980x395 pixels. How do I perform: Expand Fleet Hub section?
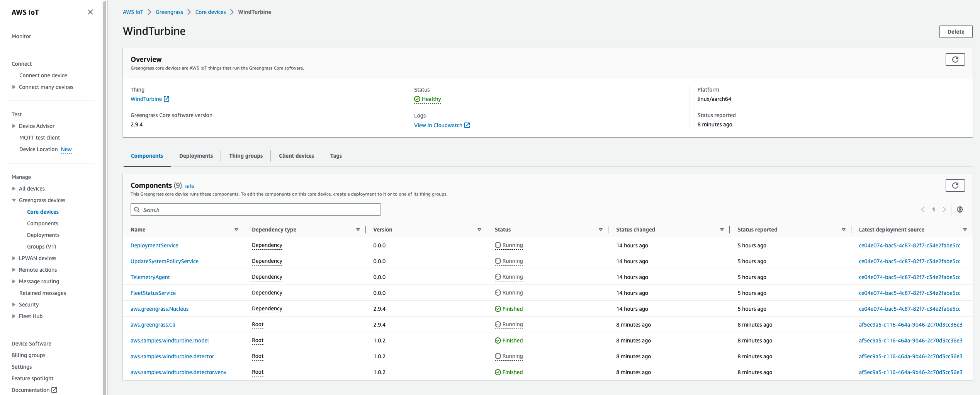coord(14,316)
